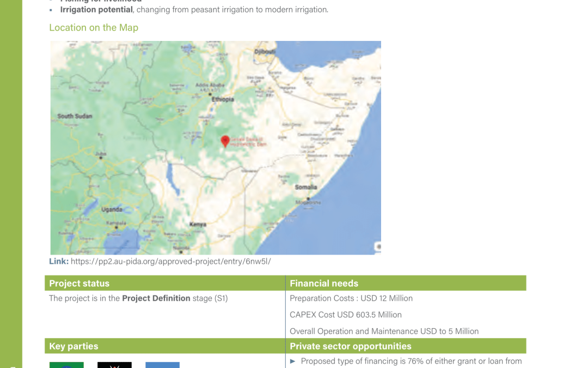The width and height of the screenshot is (588, 368).
Task: Click the Key parties section header
Action: tap(74, 346)
